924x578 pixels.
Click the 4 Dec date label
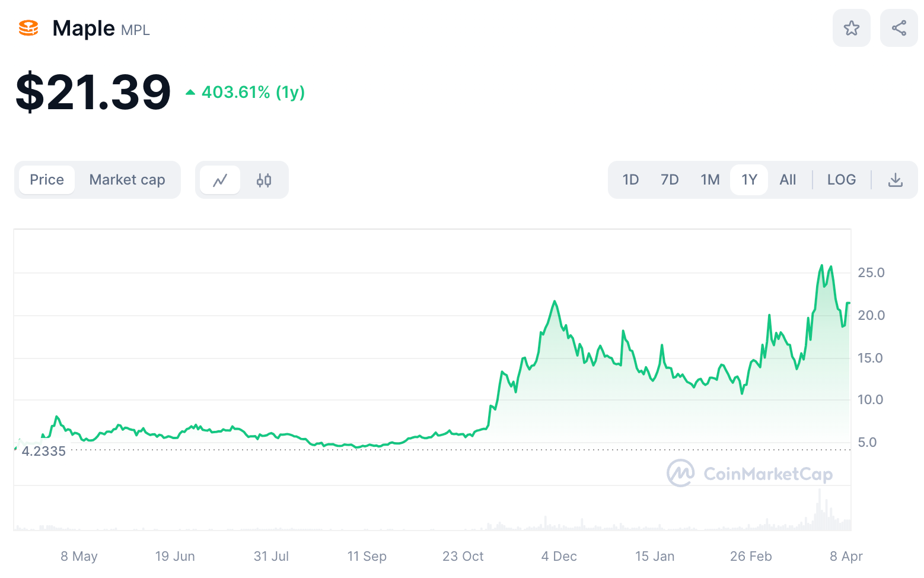pos(559,556)
